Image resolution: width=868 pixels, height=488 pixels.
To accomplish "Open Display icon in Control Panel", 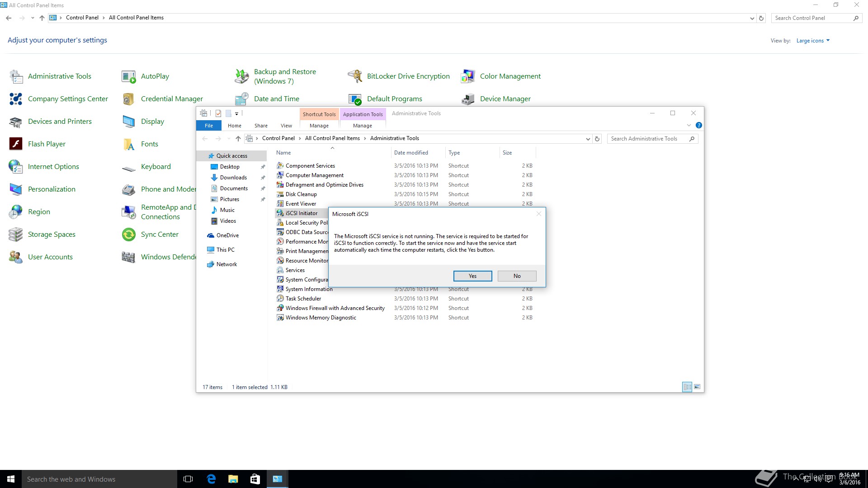I will [129, 122].
